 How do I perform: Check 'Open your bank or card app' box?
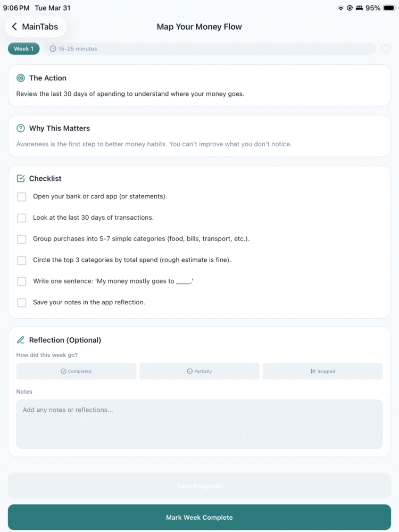coord(22,197)
